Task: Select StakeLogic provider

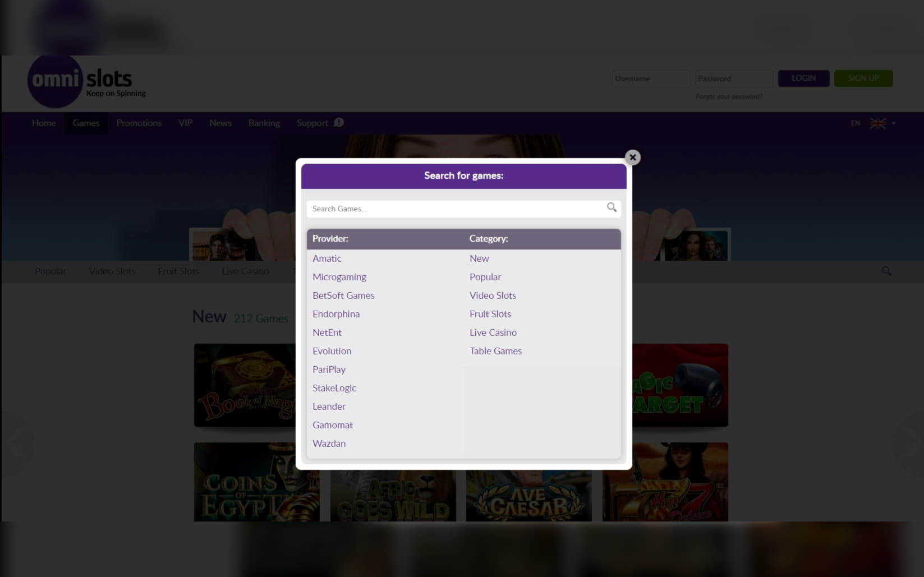Action: tap(334, 388)
